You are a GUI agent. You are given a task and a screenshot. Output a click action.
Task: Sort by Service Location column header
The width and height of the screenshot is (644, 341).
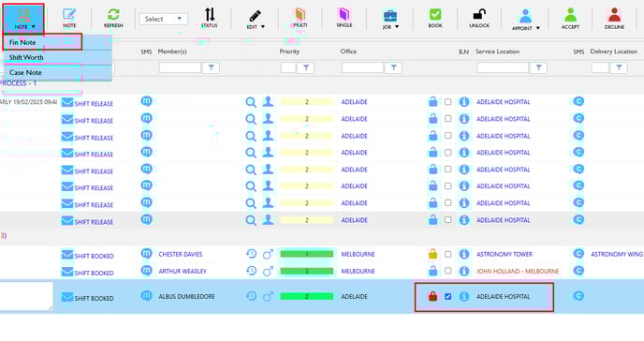click(497, 52)
